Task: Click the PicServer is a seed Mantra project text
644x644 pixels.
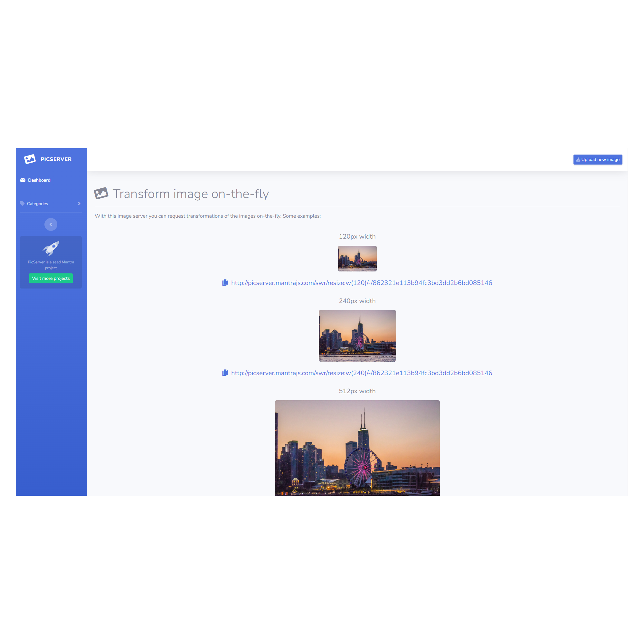Action: coord(51,265)
